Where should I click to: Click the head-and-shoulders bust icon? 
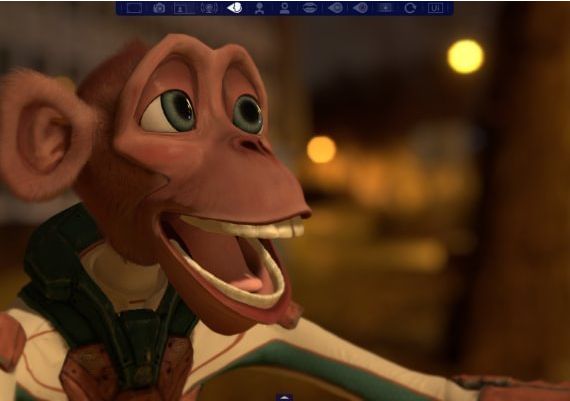284,8
